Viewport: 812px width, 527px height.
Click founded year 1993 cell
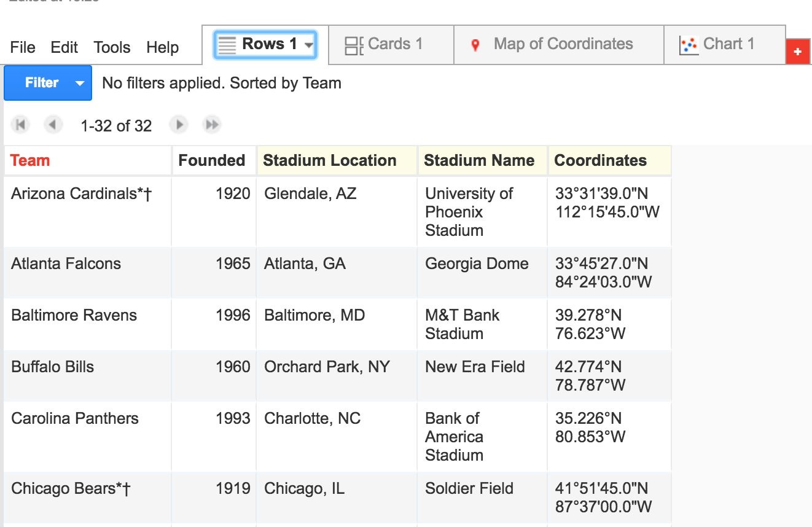tap(214, 437)
